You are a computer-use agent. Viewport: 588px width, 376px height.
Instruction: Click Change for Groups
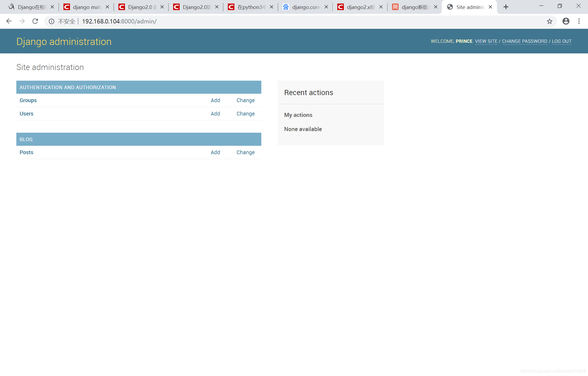246,100
